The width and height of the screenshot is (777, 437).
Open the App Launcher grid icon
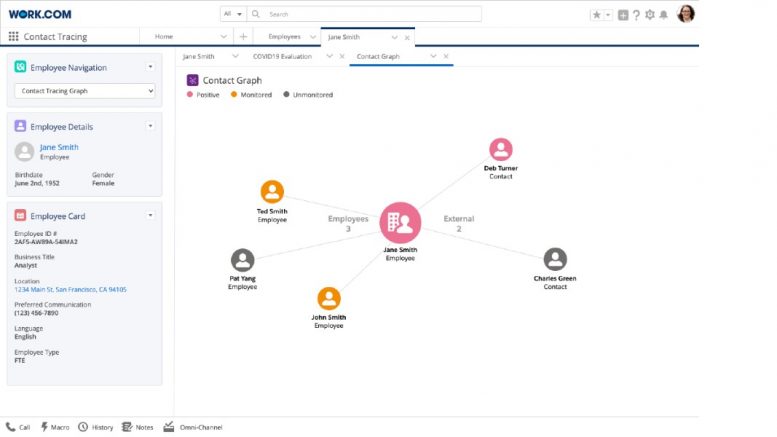tap(13, 37)
